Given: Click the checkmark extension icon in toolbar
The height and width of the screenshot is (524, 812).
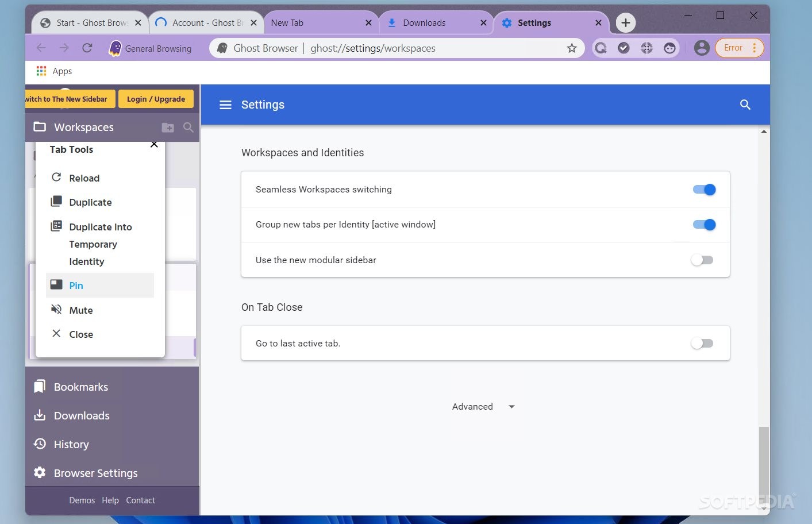Looking at the screenshot, I should point(624,48).
